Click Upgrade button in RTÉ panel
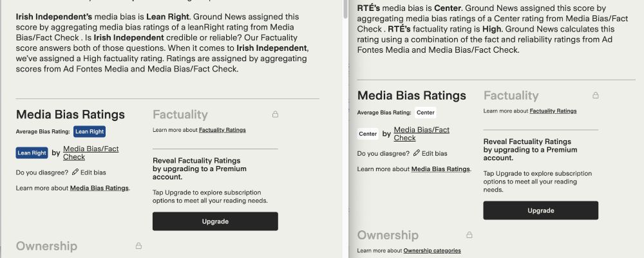 click(x=540, y=210)
